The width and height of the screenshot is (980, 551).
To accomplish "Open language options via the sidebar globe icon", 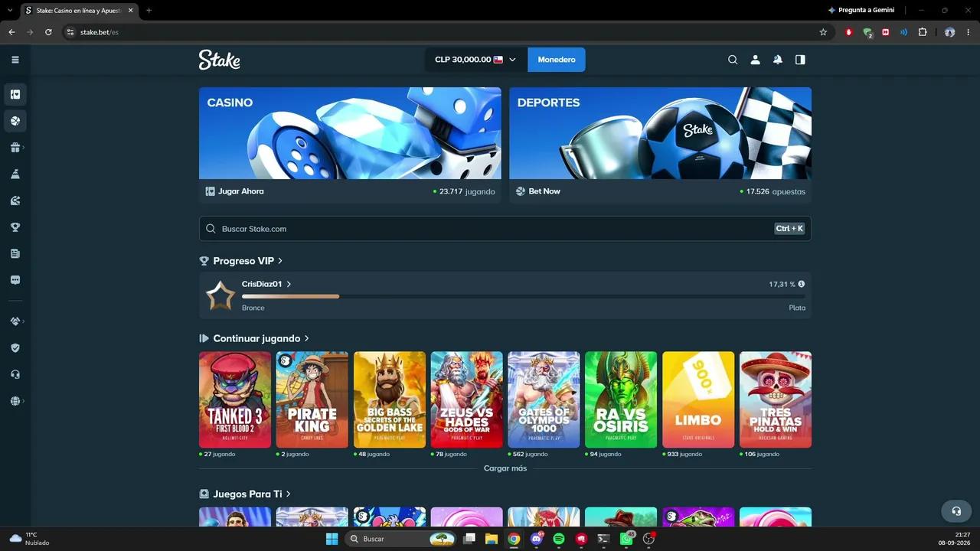I will (x=15, y=401).
